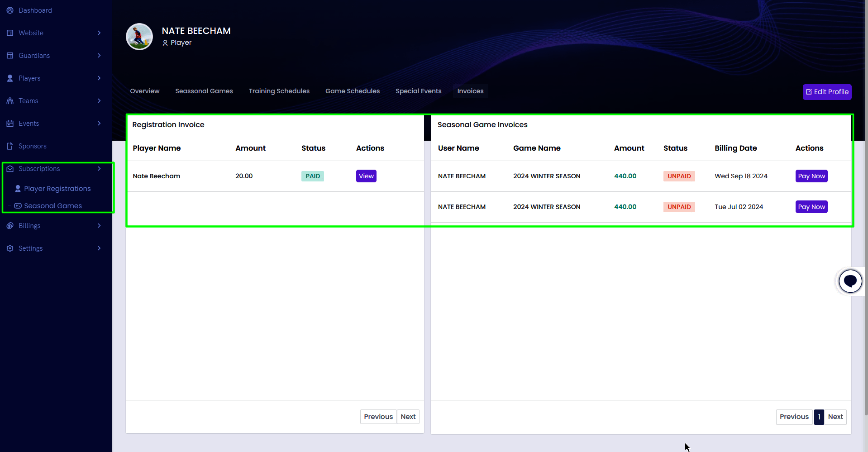Click the Players person icon

click(10, 78)
